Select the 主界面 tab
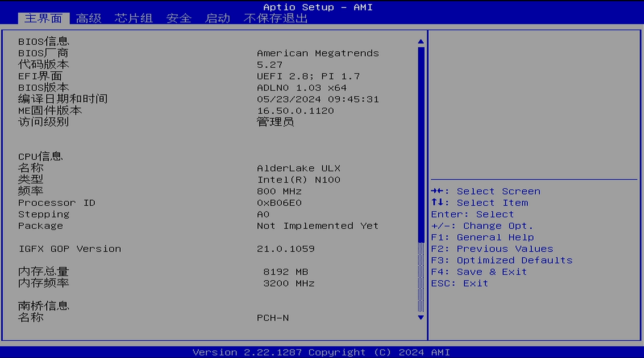644x358 pixels. (x=44, y=18)
